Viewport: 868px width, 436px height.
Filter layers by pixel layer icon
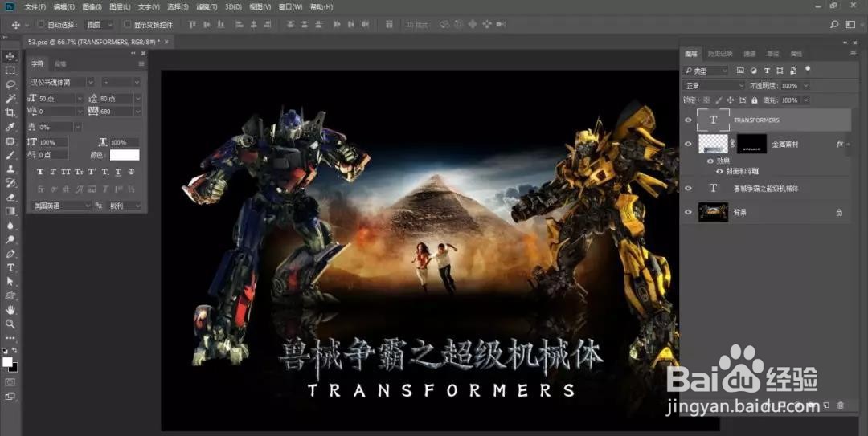(x=740, y=71)
